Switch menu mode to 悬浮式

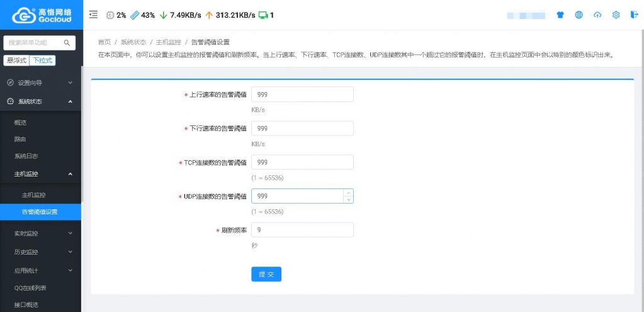[x=16, y=61]
